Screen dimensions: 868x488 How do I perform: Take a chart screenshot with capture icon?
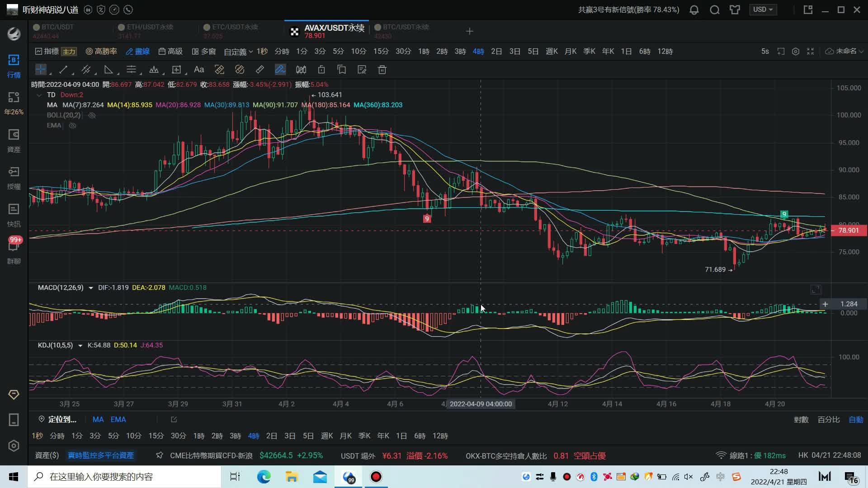(781, 52)
